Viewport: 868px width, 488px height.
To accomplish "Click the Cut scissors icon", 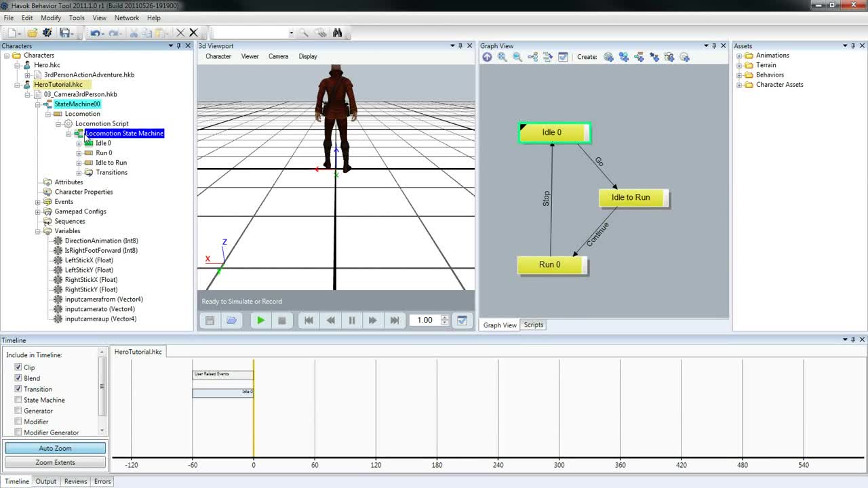I will [x=134, y=33].
